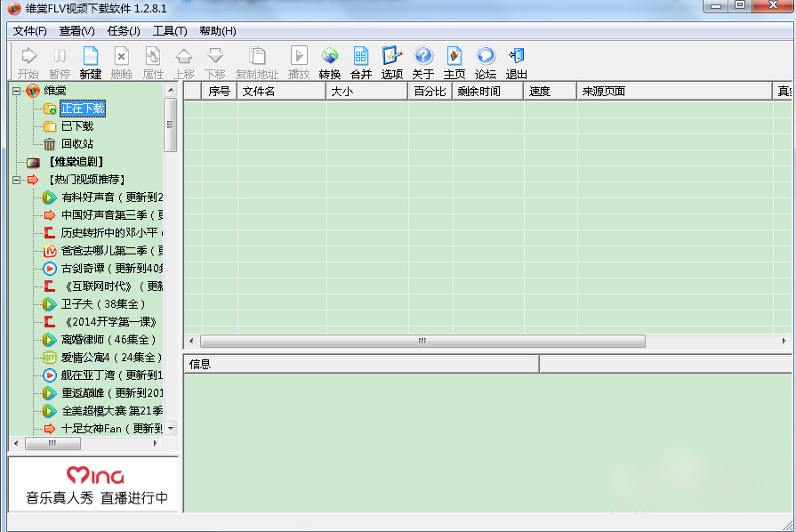Open the 查看(V) menu
The height and width of the screenshot is (532, 796).
(74, 30)
